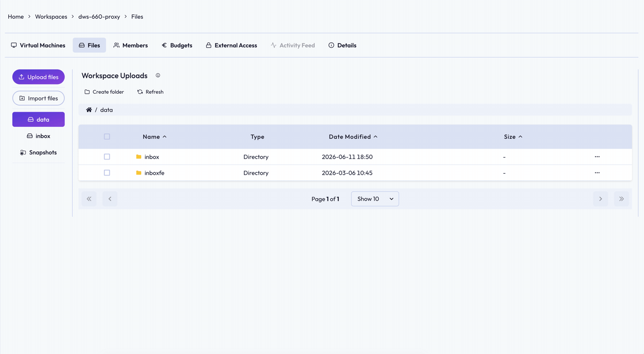Refresh the file list

tap(150, 92)
